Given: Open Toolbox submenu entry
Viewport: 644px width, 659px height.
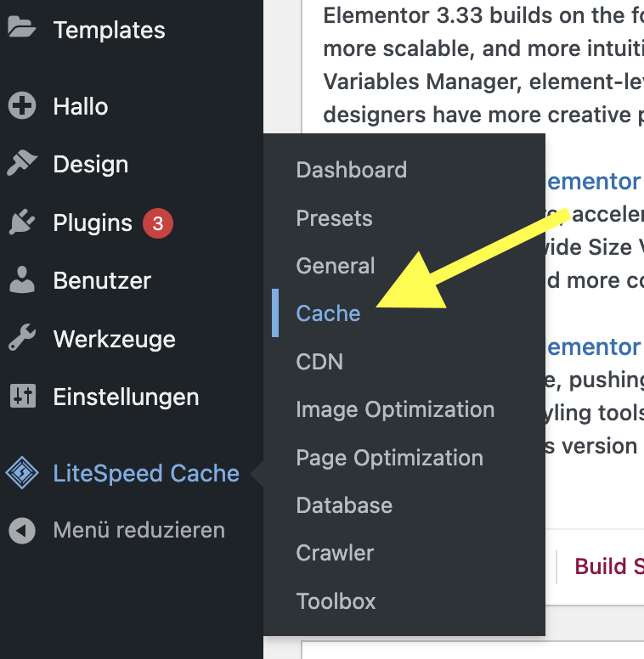Looking at the screenshot, I should click(336, 601).
